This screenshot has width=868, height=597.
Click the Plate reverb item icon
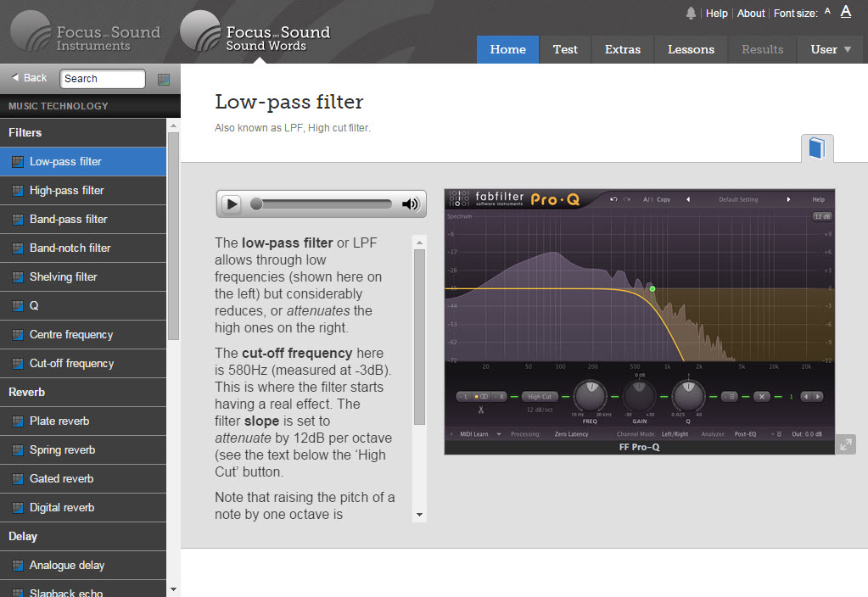18,421
